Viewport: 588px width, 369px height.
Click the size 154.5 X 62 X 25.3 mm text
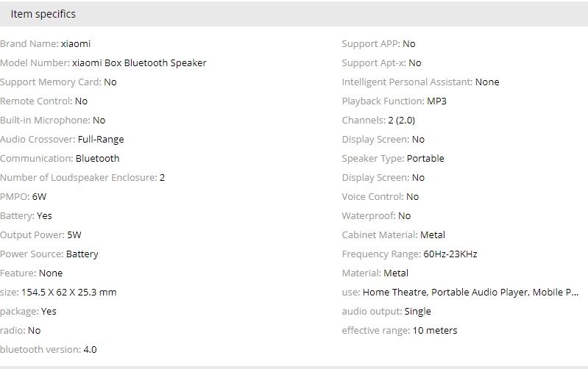point(68,293)
